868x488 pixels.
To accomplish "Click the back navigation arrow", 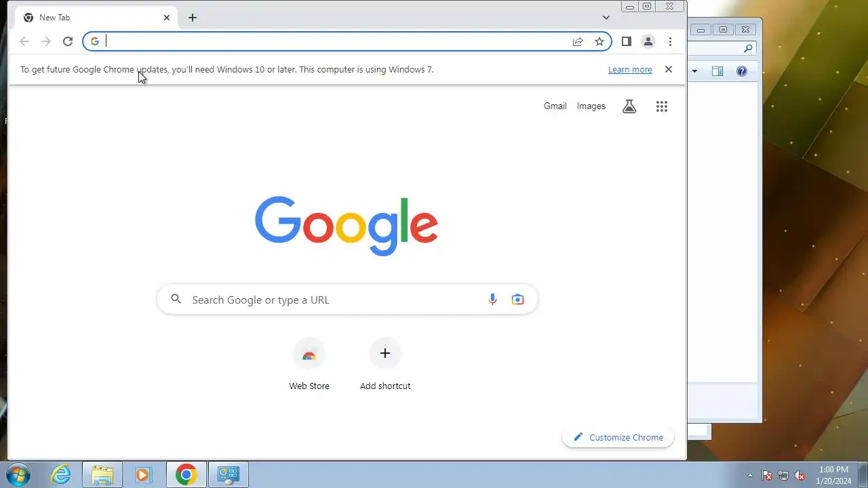I will click(24, 41).
